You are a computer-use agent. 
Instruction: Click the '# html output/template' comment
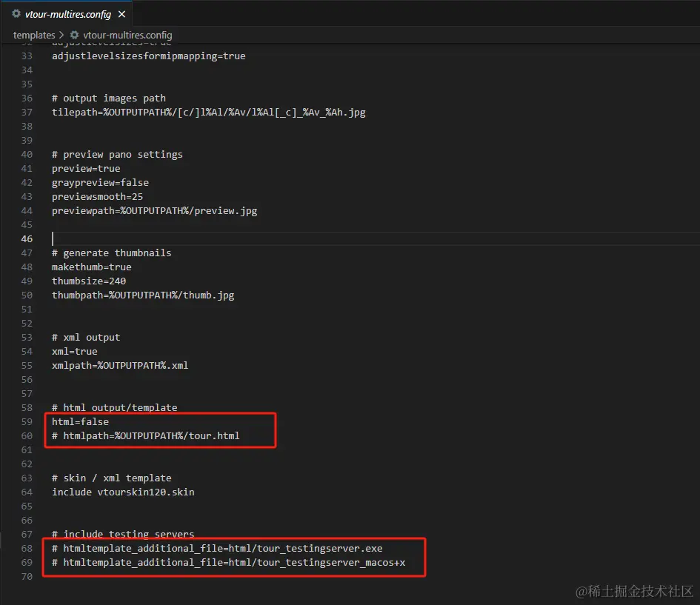tap(114, 408)
